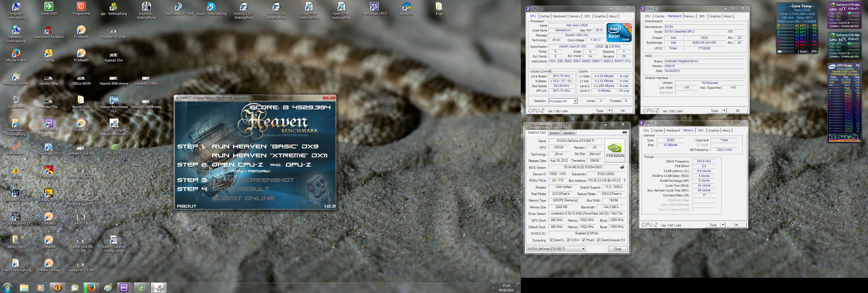Screen dimensions: 868x293
Task: Open the Spiele DX10 desktop shortcut
Action: point(49,9)
